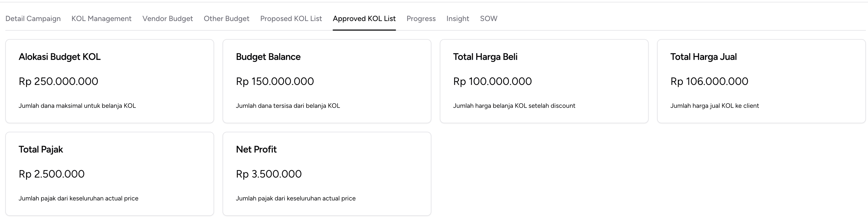Open the Proposed KOL List tab
The height and width of the screenshot is (222, 868).
tap(291, 19)
